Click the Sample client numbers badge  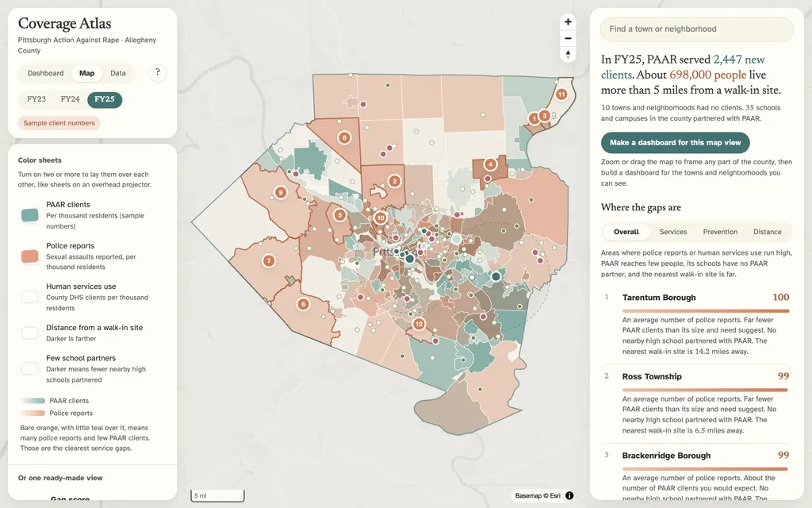pos(59,123)
